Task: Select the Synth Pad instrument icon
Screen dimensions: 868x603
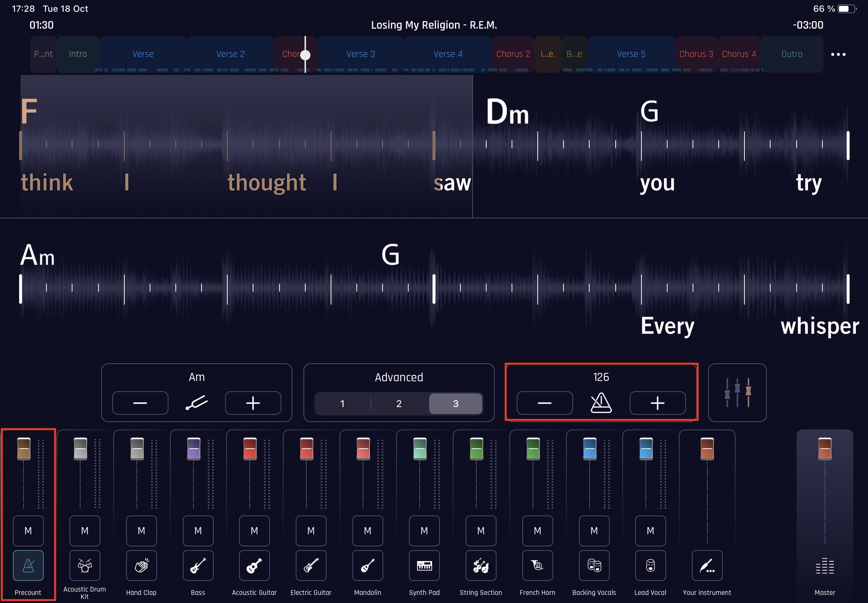Action: [x=422, y=565]
